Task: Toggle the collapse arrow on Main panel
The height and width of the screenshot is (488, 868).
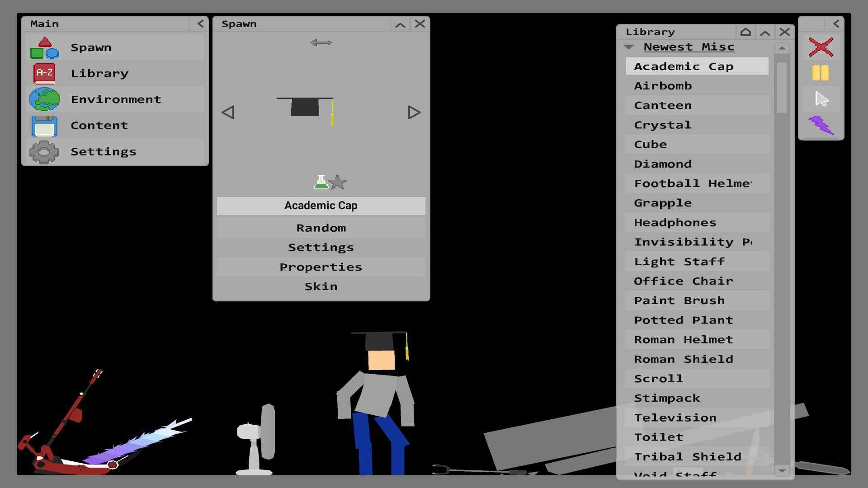Action: pyautogui.click(x=202, y=23)
